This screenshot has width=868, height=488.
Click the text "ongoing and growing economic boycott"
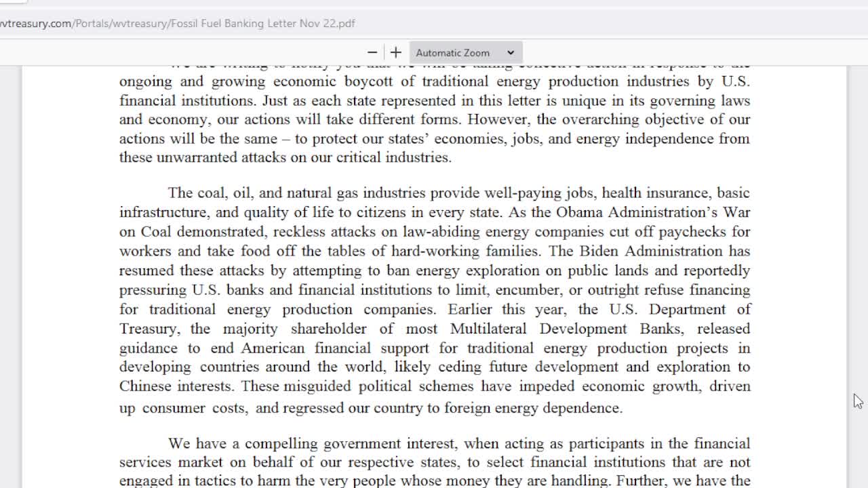(x=256, y=82)
